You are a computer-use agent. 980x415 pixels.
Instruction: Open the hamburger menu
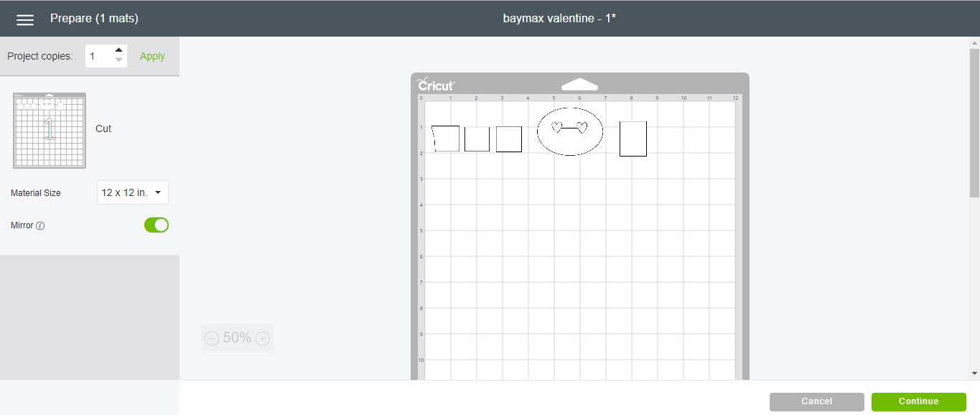(25, 19)
